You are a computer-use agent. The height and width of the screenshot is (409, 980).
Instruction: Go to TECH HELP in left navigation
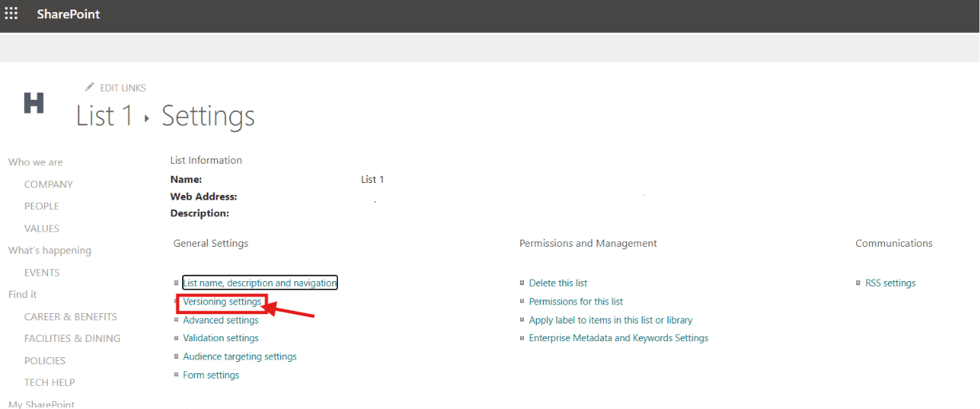[x=50, y=383]
